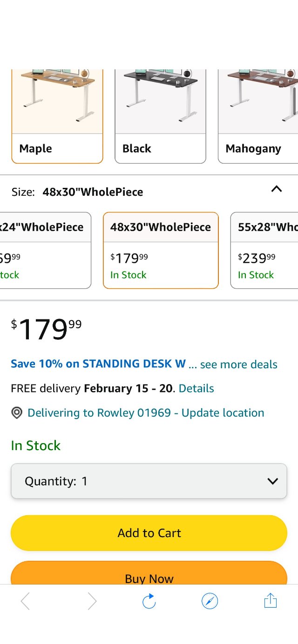298x644 pixels.
Task: Tap the Safari back navigation arrow
Action: click(x=25, y=601)
